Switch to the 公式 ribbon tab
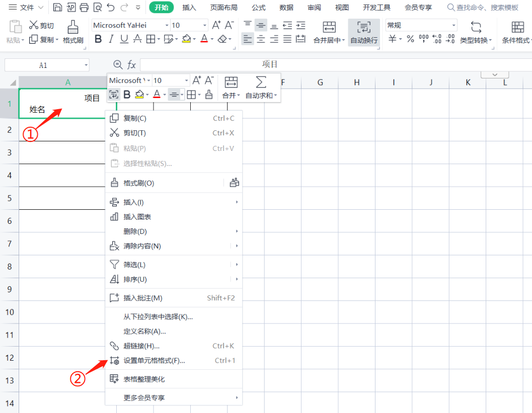 click(259, 8)
